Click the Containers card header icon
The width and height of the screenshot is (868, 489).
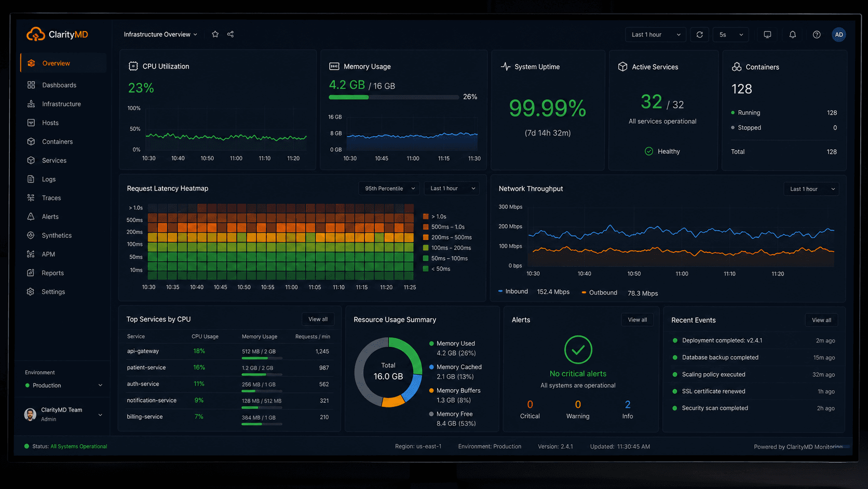tap(737, 67)
